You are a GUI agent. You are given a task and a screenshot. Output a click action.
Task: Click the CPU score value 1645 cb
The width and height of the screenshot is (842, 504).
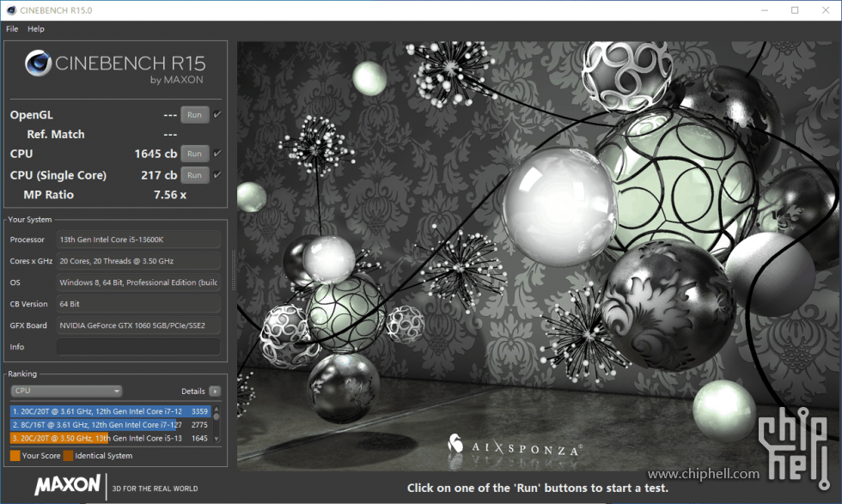pos(156,154)
